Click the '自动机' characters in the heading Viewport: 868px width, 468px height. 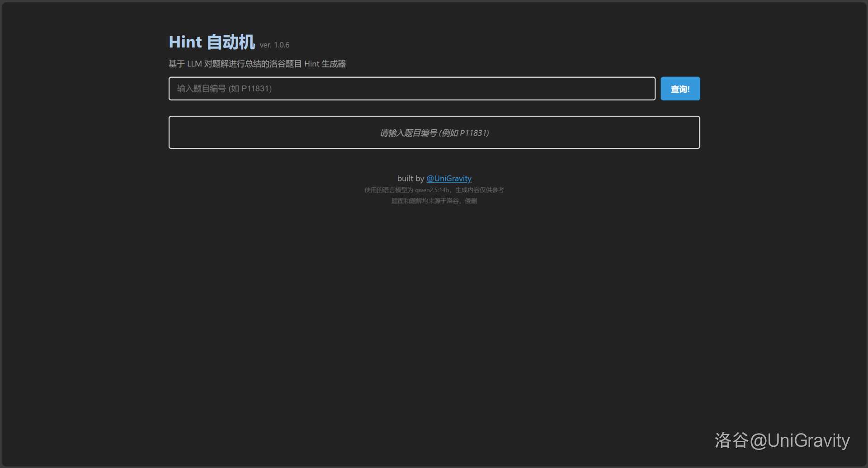pyautogui.click(x=231, y=42)
